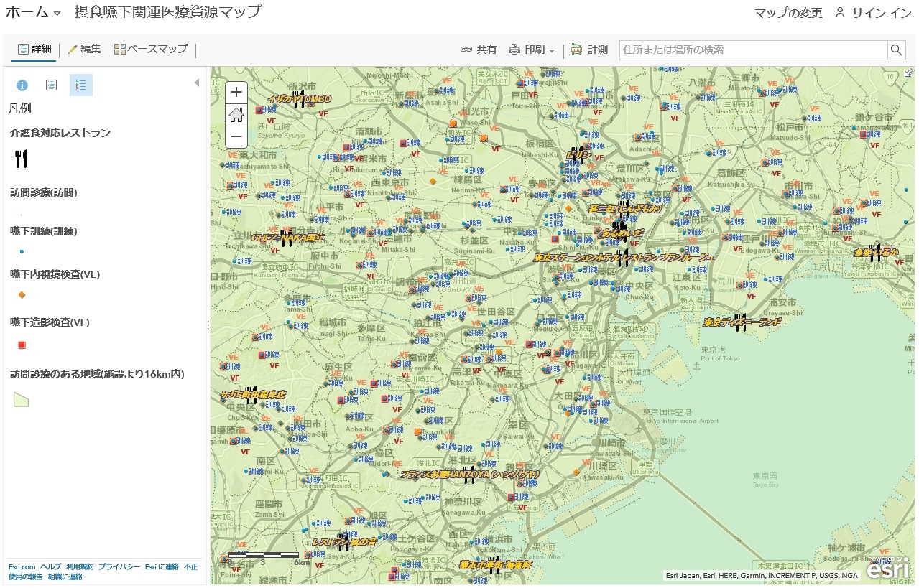Expand the 印刷 print options dropdown
This screenshot has width=919, height=588.
552,50
